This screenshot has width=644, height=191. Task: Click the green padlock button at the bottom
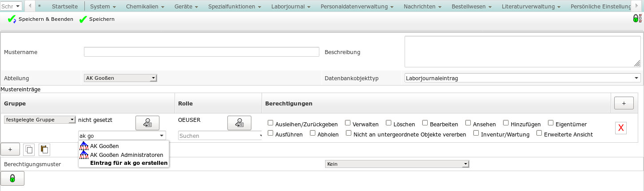pyautogui.click(x=12, y=178)
